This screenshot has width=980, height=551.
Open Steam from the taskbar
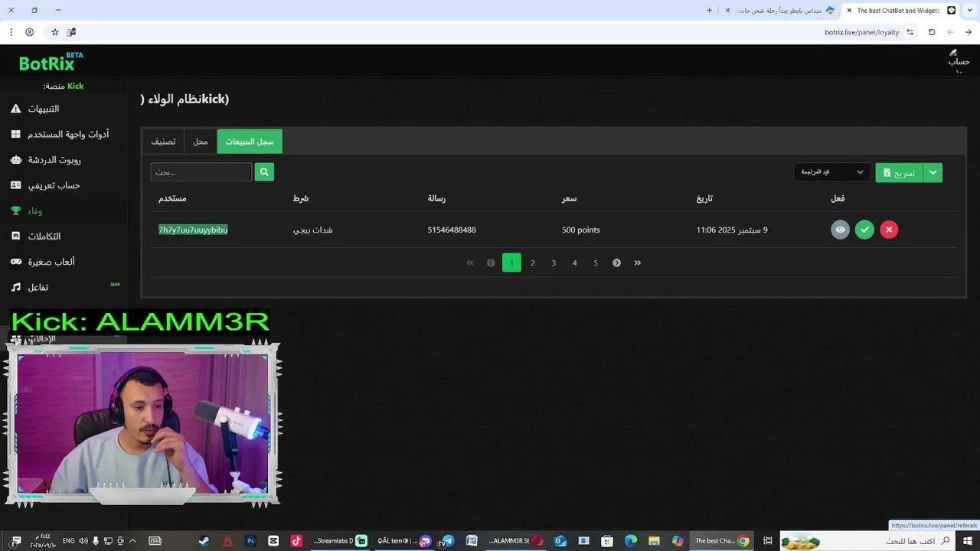pos(204,541)
